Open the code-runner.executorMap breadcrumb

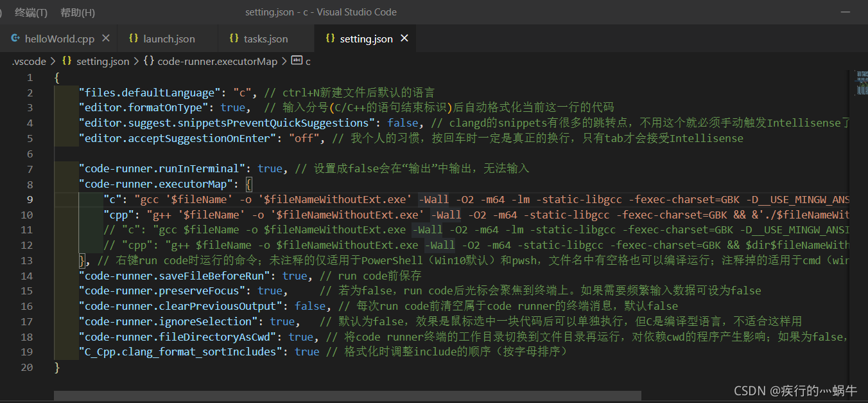(218, 62)
